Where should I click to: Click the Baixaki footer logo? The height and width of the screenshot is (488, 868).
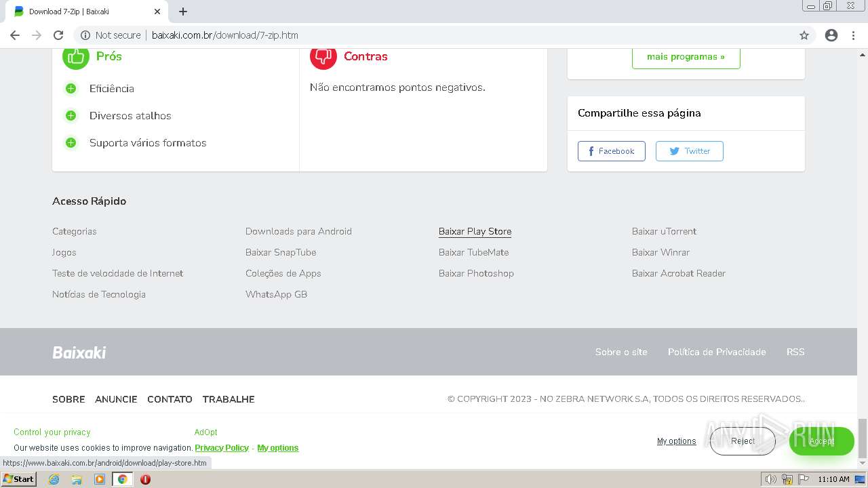(79, 352)
